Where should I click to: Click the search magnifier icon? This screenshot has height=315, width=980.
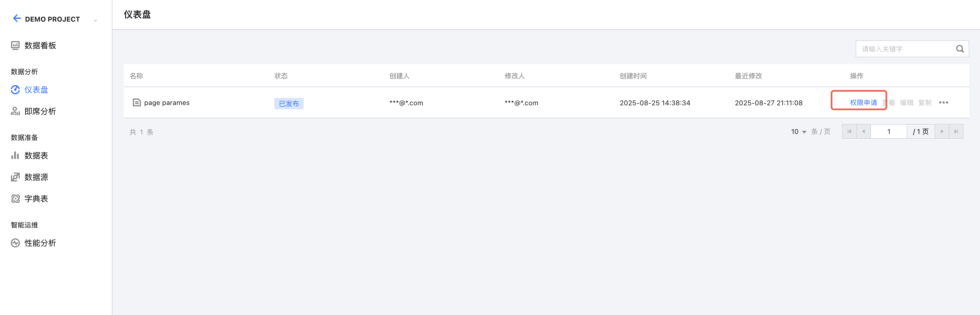pyautogui.click(x=960, y=49)
